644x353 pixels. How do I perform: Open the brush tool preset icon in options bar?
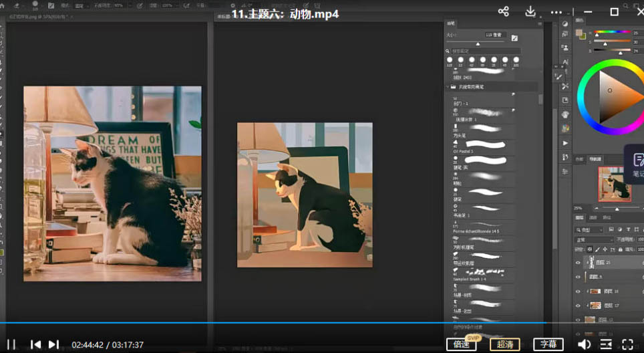17,5
